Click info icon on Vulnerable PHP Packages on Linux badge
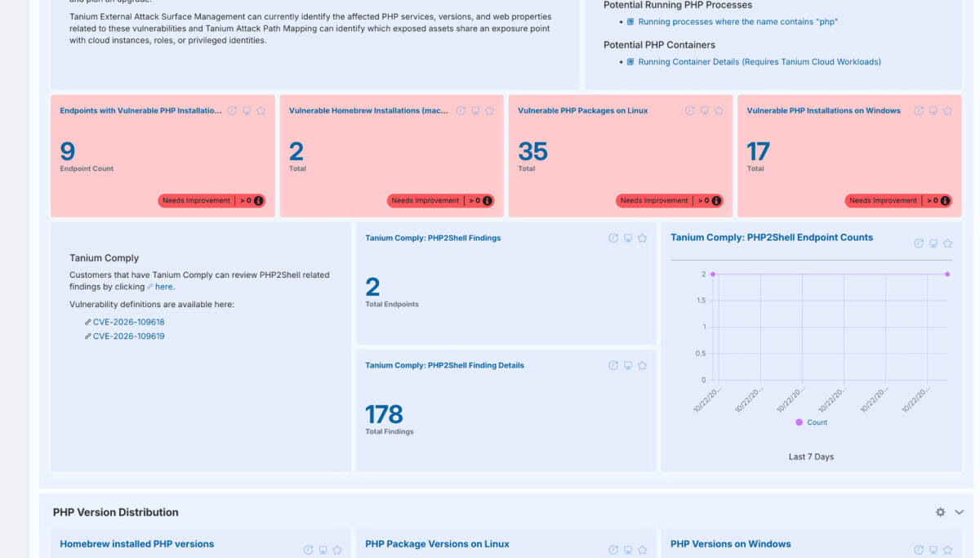This screenshot has height=558, width=980. click(716, 201)
